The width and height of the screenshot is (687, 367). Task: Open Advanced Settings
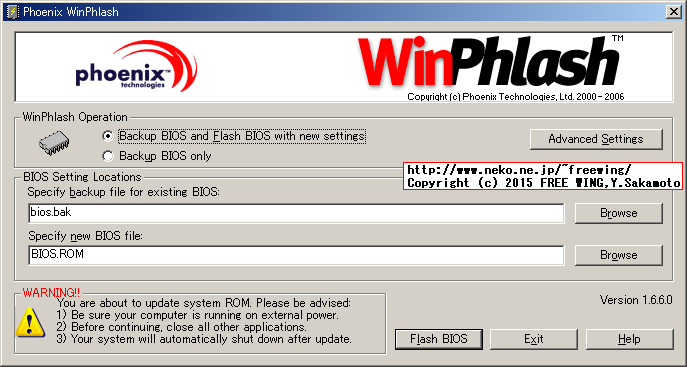click(596, 139)
